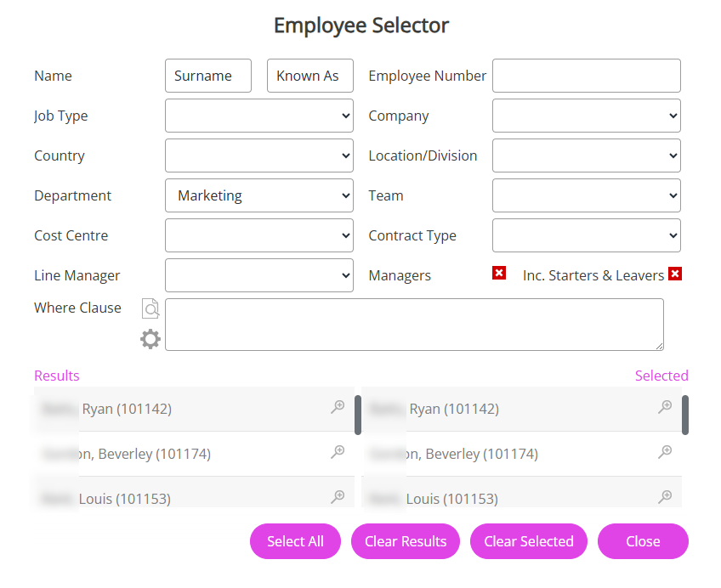The image size is (721, 588).
Task: Toggle the Inc. Starters & Leavers checkbox
Action: point(675,274)
